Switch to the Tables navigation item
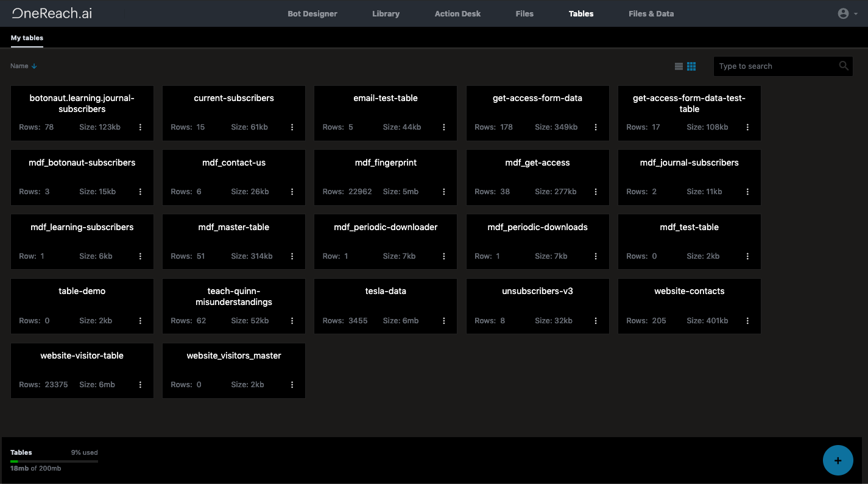 tap(580, 13)
